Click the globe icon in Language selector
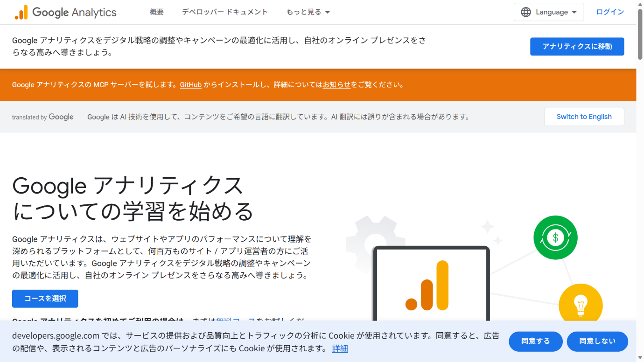 (526, 12)
